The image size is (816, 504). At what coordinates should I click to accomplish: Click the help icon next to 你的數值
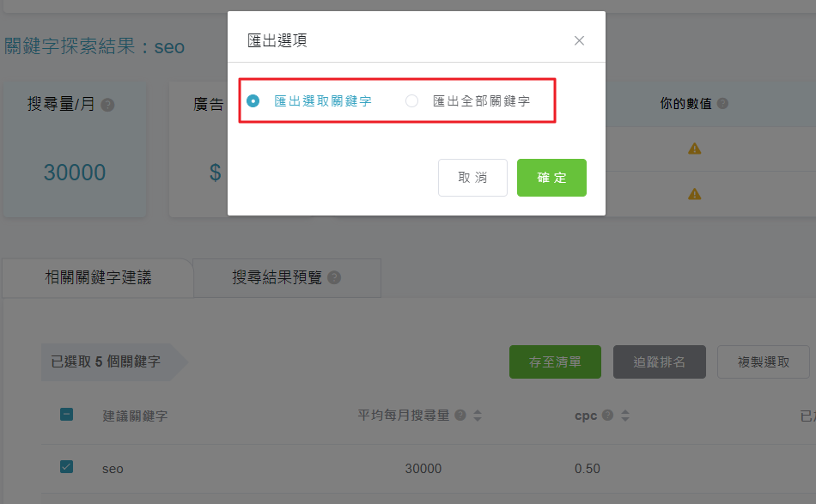point(722,104)
